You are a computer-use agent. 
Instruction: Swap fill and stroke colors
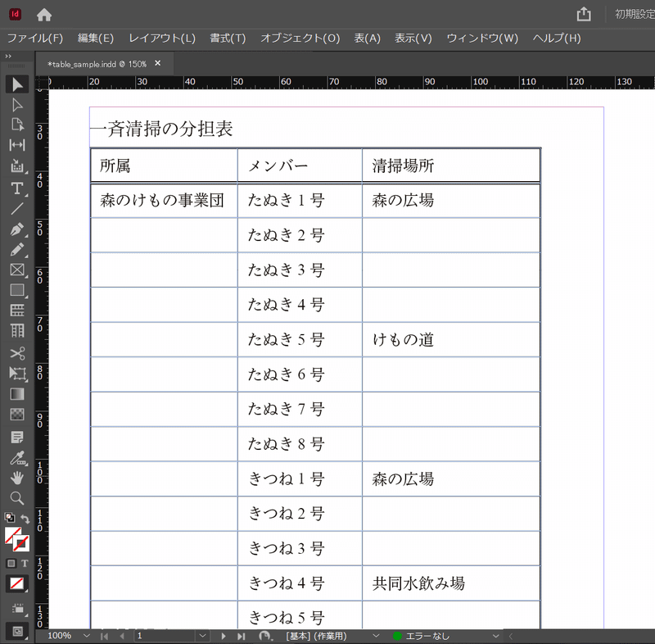(25, 519)
